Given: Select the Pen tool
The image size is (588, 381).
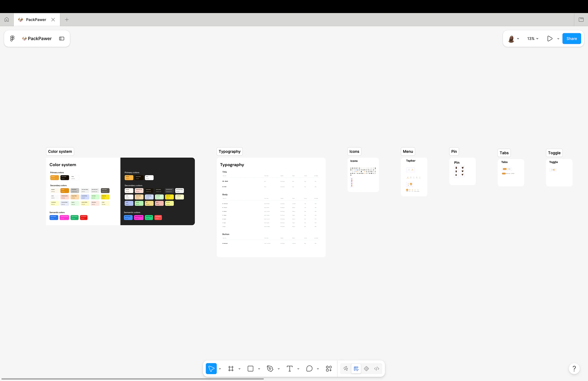Looking at the screenshot, I should 270,368.
